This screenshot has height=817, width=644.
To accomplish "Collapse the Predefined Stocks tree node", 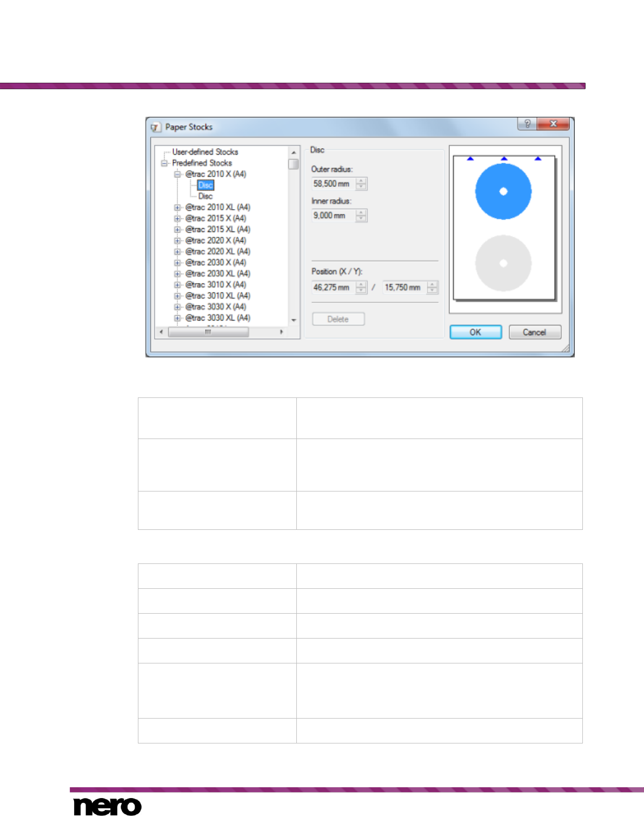I will [164, 163].
